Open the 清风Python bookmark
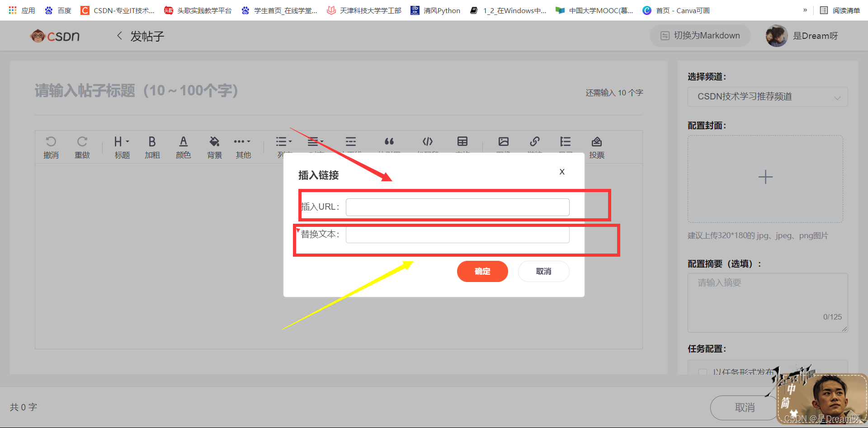This screenshot has height=428, width=868. 435,10
